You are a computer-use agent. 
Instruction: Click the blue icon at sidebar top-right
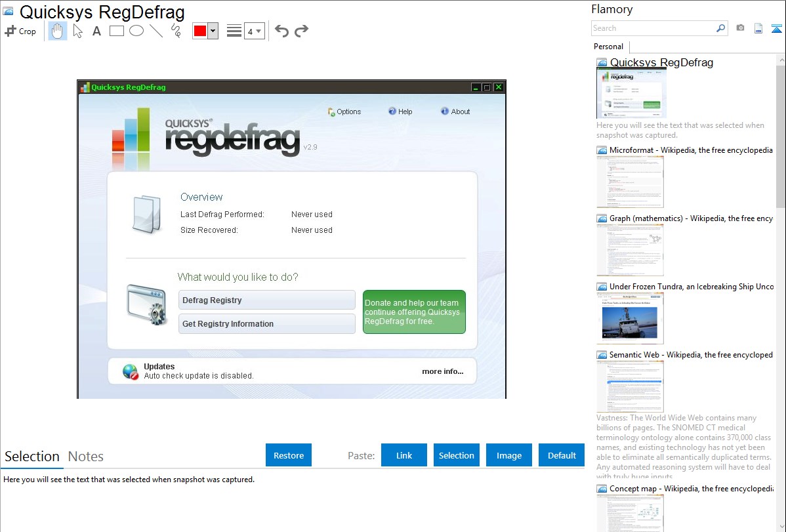(776, 28)
